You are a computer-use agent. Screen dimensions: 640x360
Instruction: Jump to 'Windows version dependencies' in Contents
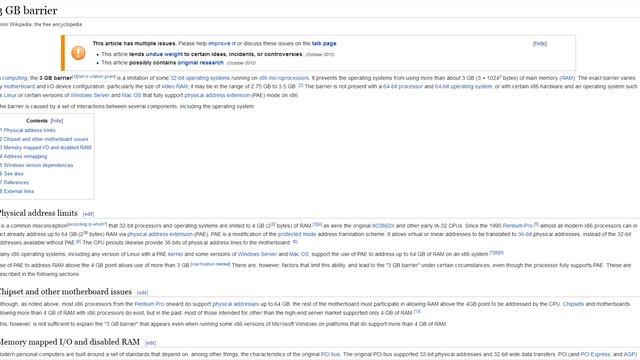(x=37, y=165)
